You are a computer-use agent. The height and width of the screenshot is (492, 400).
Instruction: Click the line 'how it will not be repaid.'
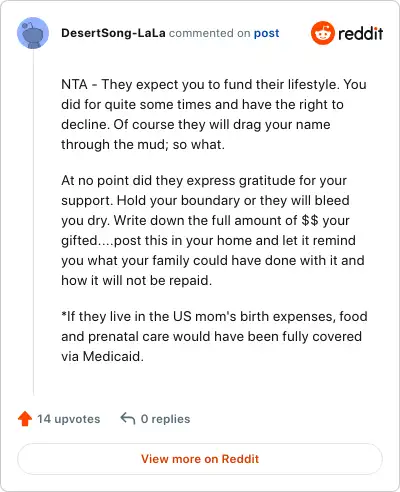click(x=137, y=280)
